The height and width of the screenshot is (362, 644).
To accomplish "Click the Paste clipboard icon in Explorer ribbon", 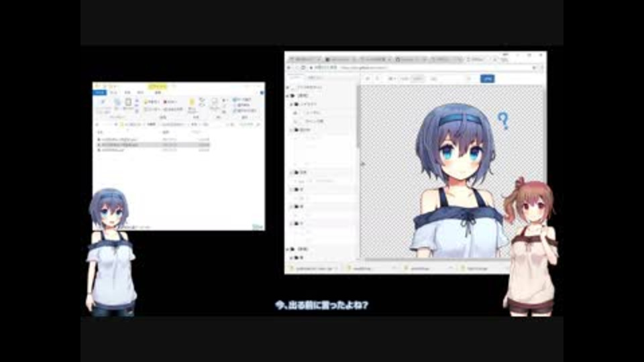I will pyautogui.click(x=129, y=102).
